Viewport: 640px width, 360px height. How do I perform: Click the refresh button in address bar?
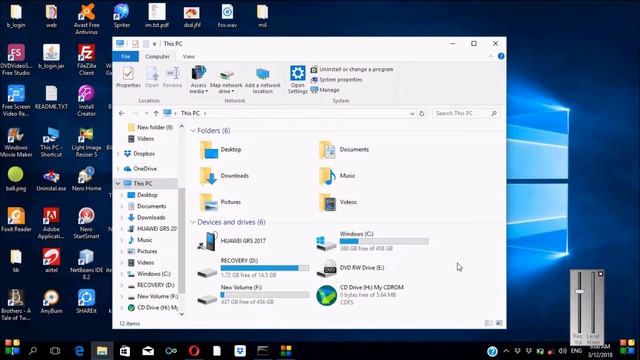click(422, 113)
